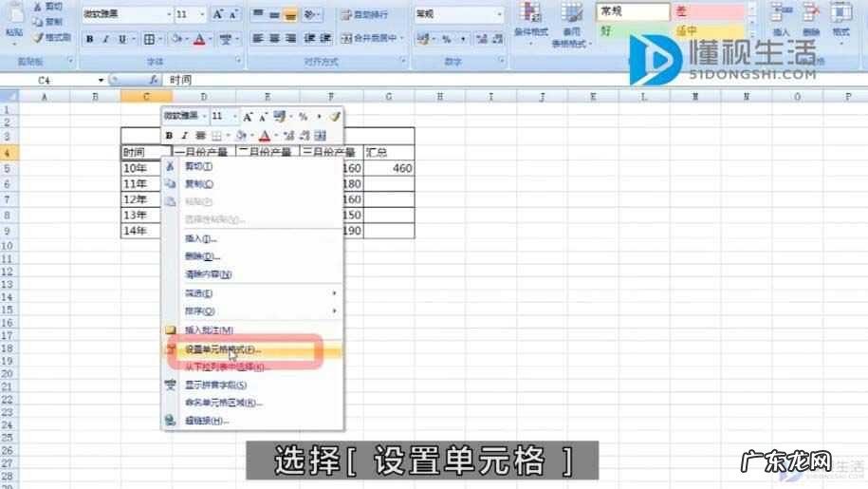Toggle Italic in the ribbon font group
This screenshot has height=489, width=868.
(x=105, y=39)
